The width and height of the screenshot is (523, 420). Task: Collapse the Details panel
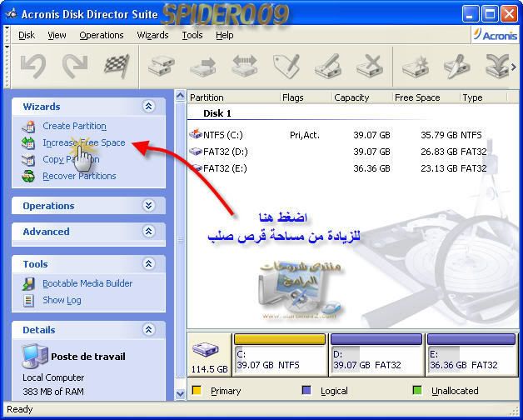148,329
